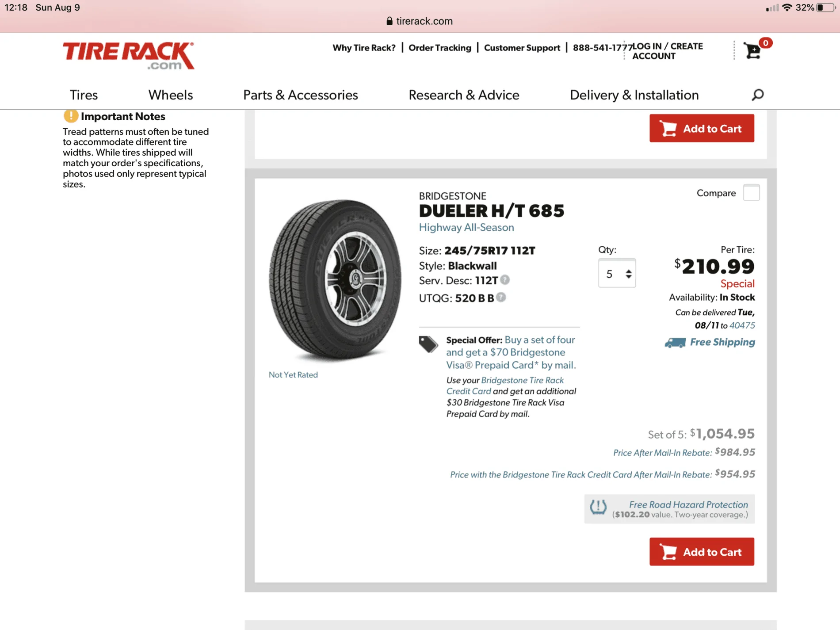The width and height of the screenshot is (840, 630).
Task: Click the Special Offer price tag icon
Action: [428, 344]
